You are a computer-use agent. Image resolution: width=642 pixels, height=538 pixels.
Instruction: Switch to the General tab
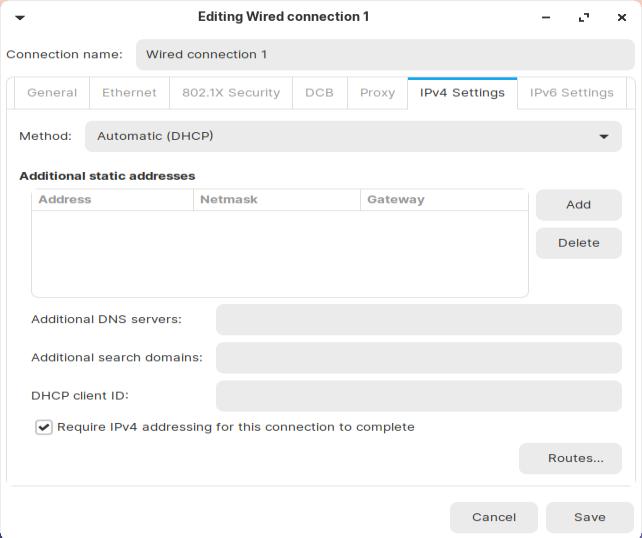[x=52, y=93]
